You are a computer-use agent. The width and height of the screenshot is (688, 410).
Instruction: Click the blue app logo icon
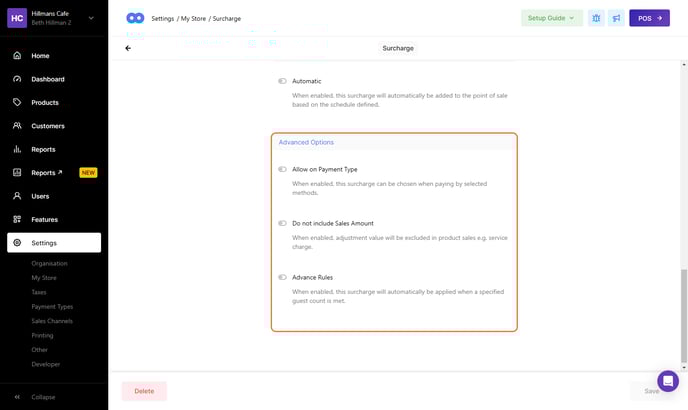click(x=135, y=18)
